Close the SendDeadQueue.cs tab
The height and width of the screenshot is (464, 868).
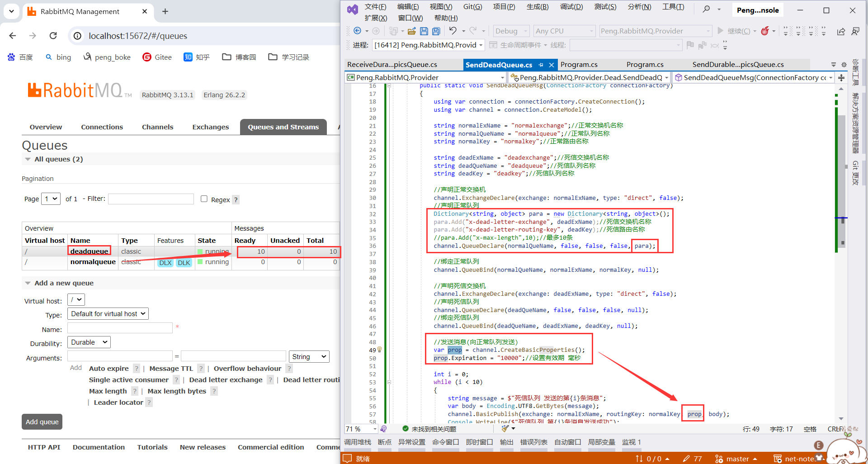552,65
